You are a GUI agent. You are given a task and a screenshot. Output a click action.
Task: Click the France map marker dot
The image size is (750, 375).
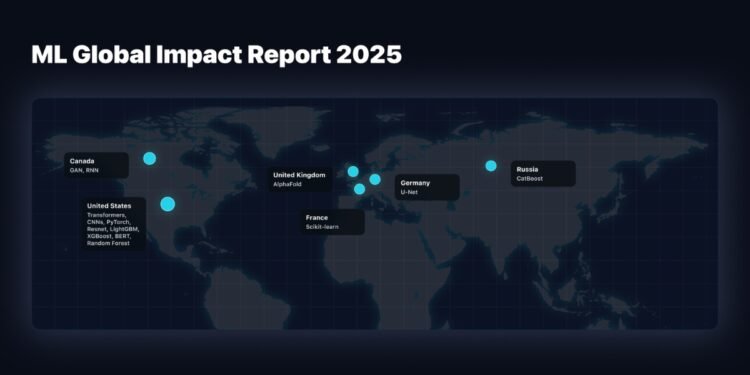click(x=360, y=189)
